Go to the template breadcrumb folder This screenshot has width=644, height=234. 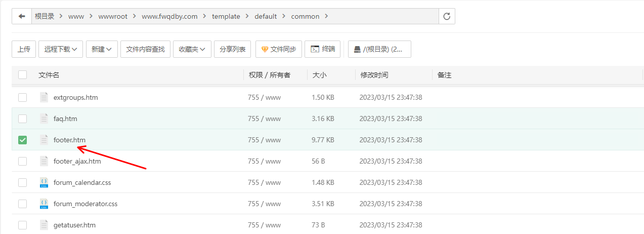point(226,16)
